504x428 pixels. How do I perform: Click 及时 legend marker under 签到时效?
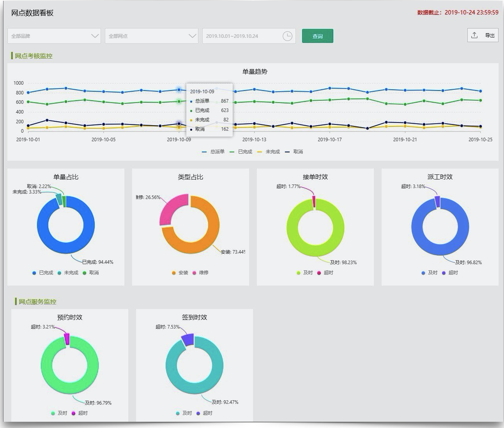coord(178,413)
